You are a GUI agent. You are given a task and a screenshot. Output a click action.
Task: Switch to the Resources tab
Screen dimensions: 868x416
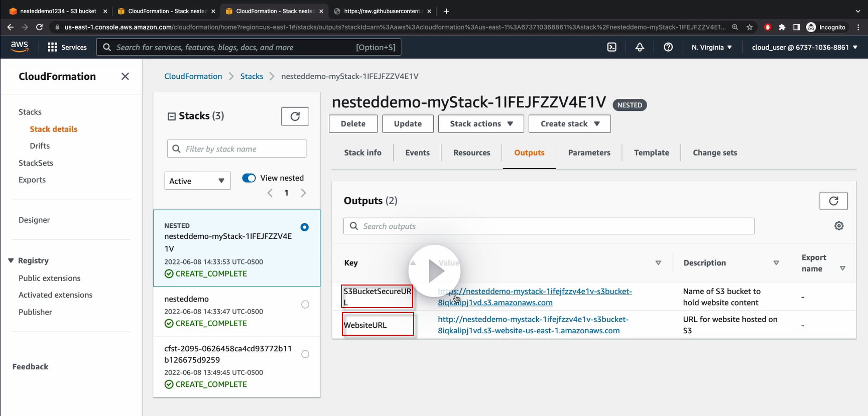[x=471, y=153]
